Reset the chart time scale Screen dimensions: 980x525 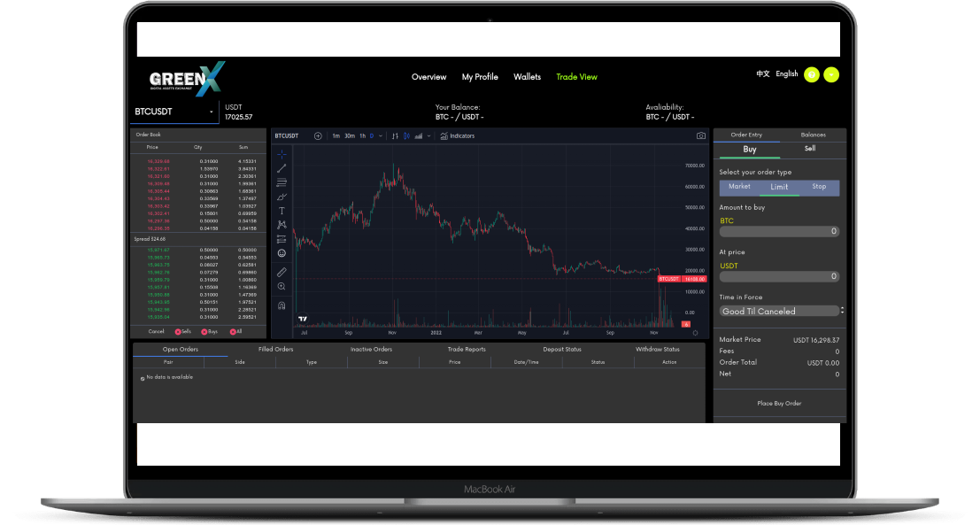pyautogui.click(x=695, y=333)
